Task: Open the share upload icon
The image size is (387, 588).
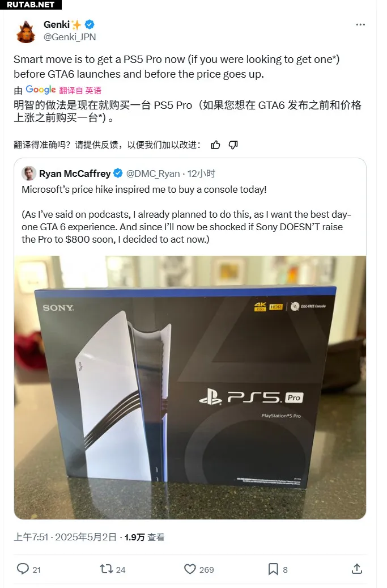Action: (356, 569)
